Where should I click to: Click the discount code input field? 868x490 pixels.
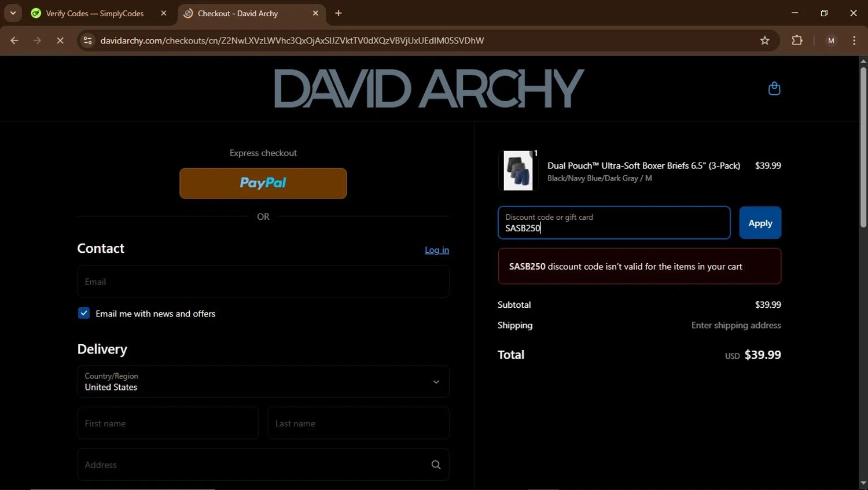click(x=614, y=223)
